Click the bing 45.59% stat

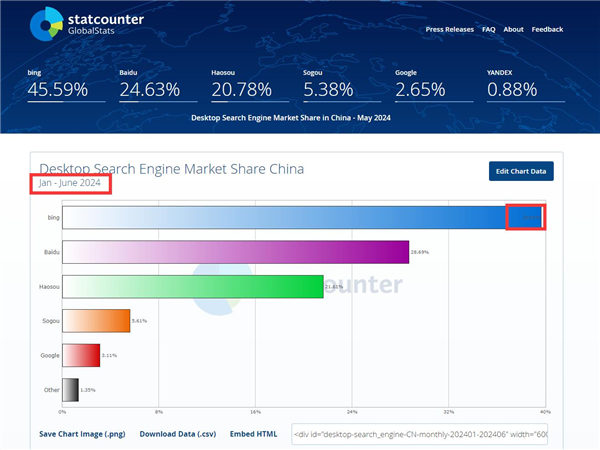pyautogui.click(x=66, y=86)
